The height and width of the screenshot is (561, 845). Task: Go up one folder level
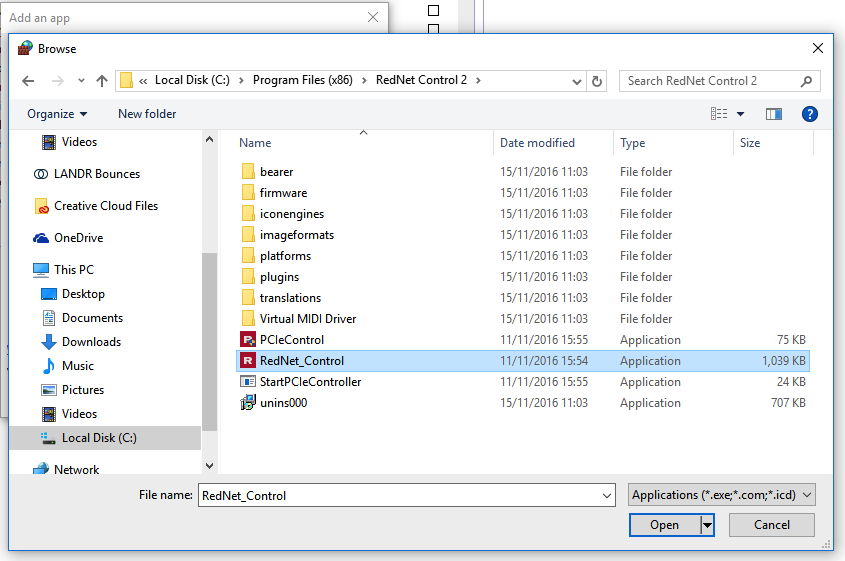(102, 81)
